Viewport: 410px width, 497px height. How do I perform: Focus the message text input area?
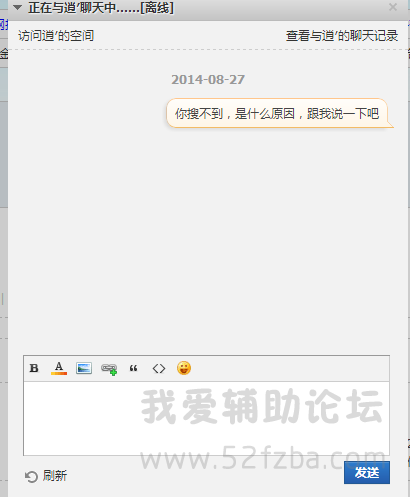point(206,418)
